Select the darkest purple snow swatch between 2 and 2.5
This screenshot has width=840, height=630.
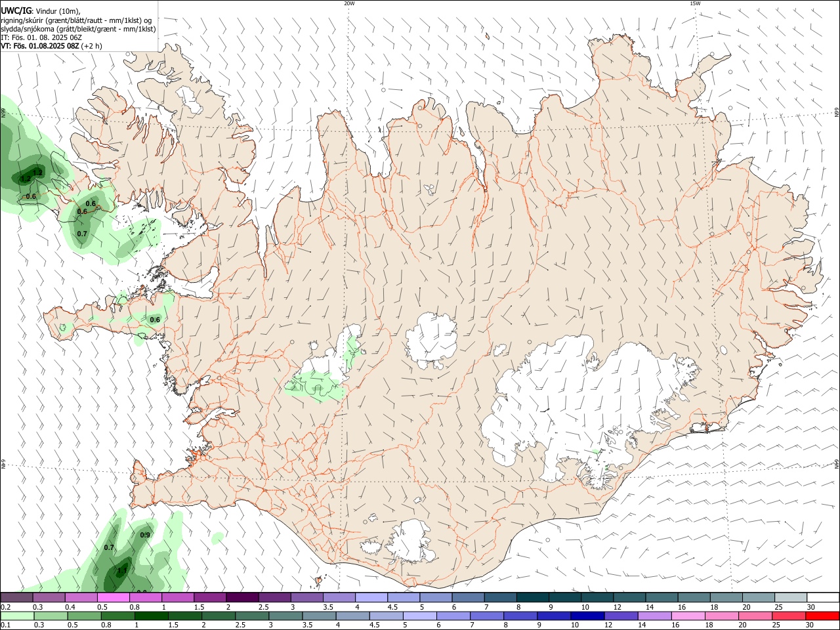click(x=242, y=597)
